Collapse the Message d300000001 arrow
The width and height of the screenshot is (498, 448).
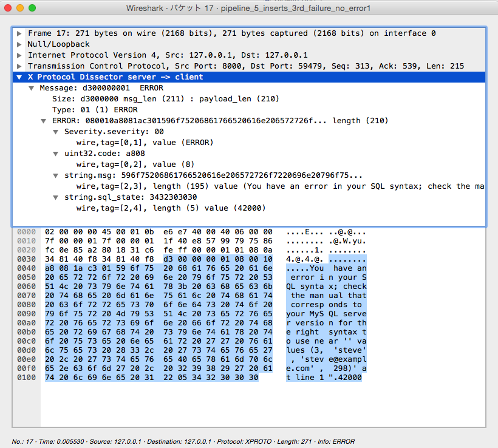click(x=31, y=88)
